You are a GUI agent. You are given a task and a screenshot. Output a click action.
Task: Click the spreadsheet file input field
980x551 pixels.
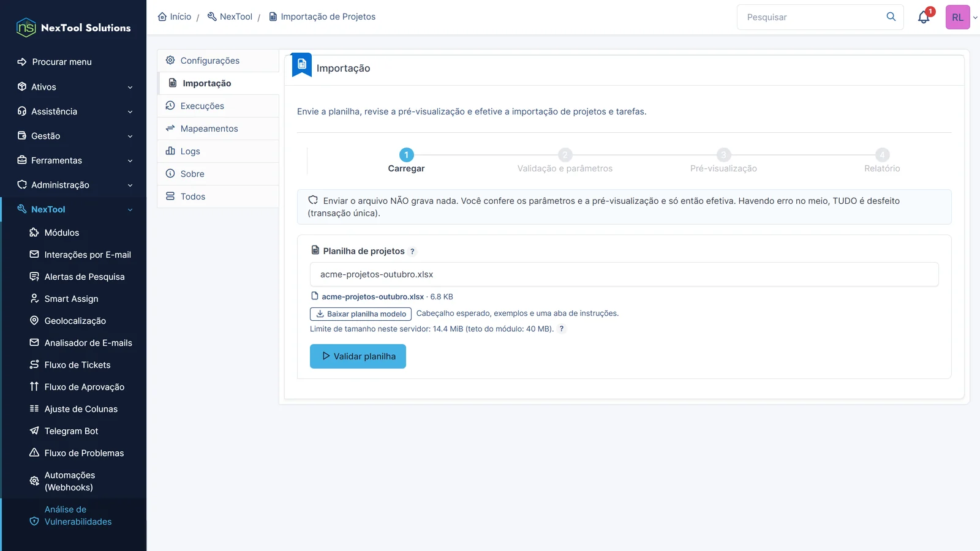pyautogui.click(x=624, y=274)
